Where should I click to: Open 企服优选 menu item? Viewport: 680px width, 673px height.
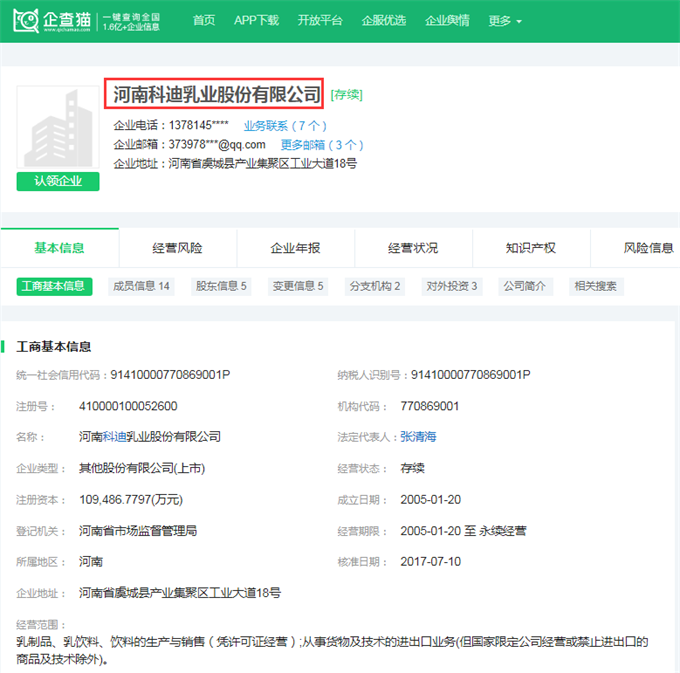click(x=384, y=20)
